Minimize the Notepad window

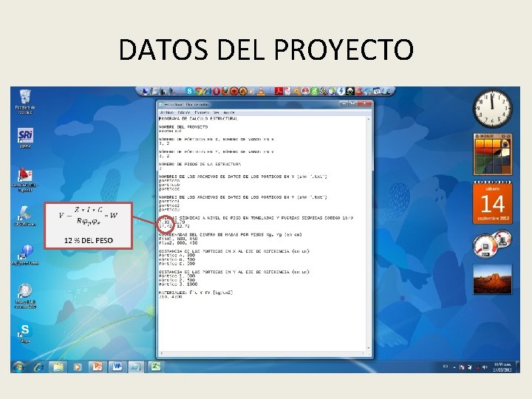pyautogui.click(x=344, y=103)
